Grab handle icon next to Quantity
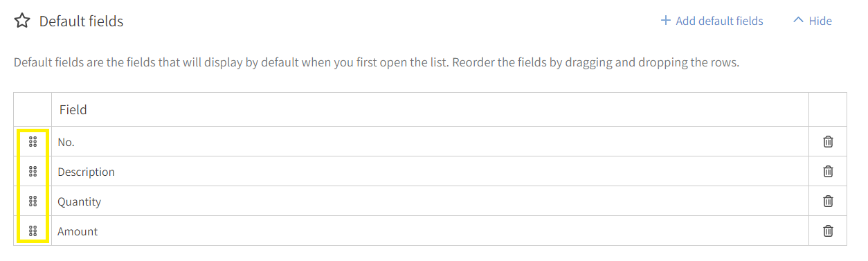This screenshot has width=868, height=261. (33, 201)
